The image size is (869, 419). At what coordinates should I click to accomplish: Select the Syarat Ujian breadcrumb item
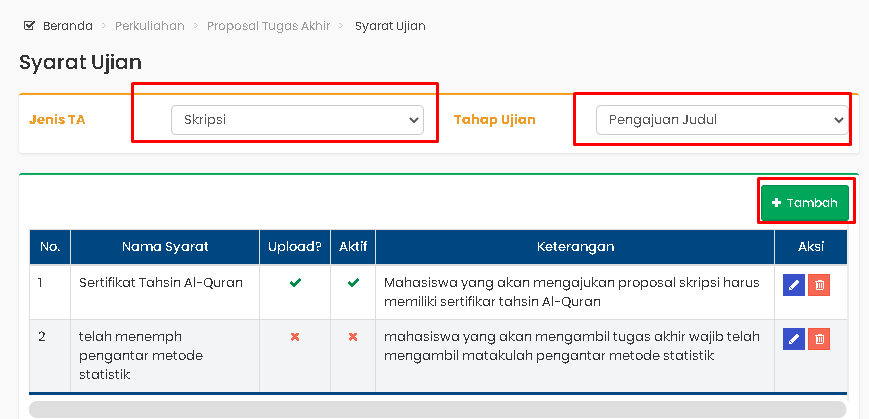click(x=390, y=26)
